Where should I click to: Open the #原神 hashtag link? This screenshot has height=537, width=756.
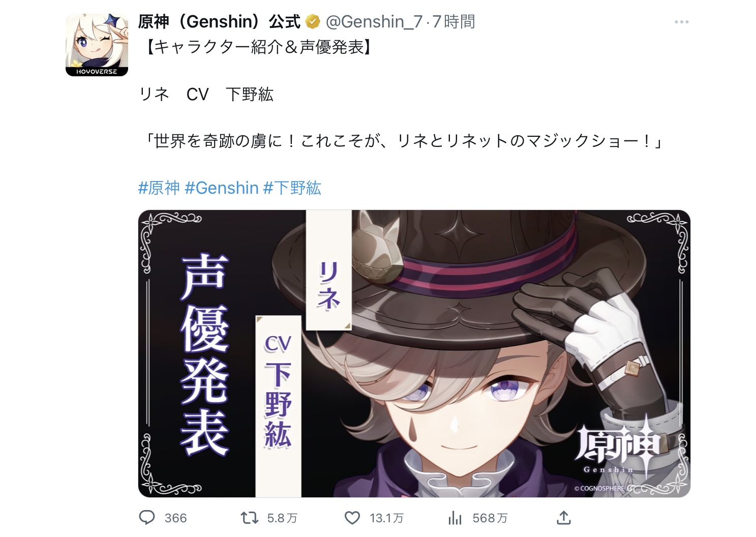pyautogui.click(x=159, y=188)
